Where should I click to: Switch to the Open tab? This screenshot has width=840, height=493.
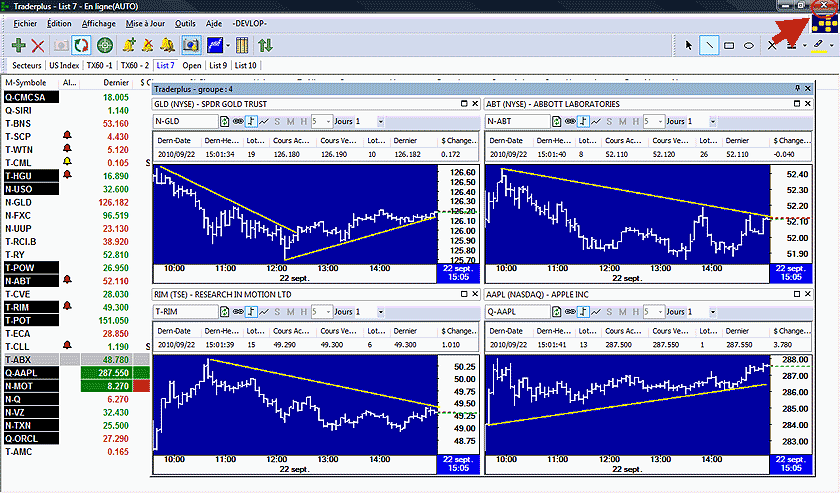point(192,65)
